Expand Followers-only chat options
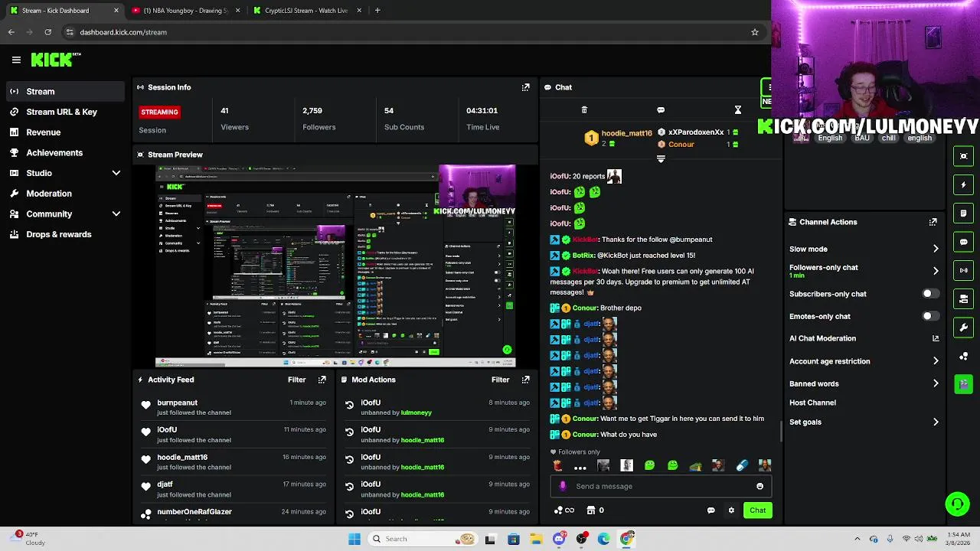This screenshot has width=980, height=551. coord(936,271)
